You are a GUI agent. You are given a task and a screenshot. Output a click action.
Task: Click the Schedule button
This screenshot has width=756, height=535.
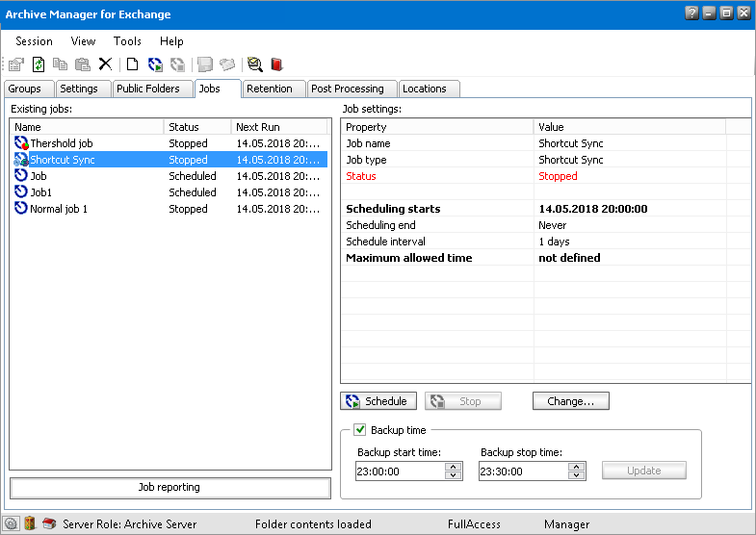point(378,401)
